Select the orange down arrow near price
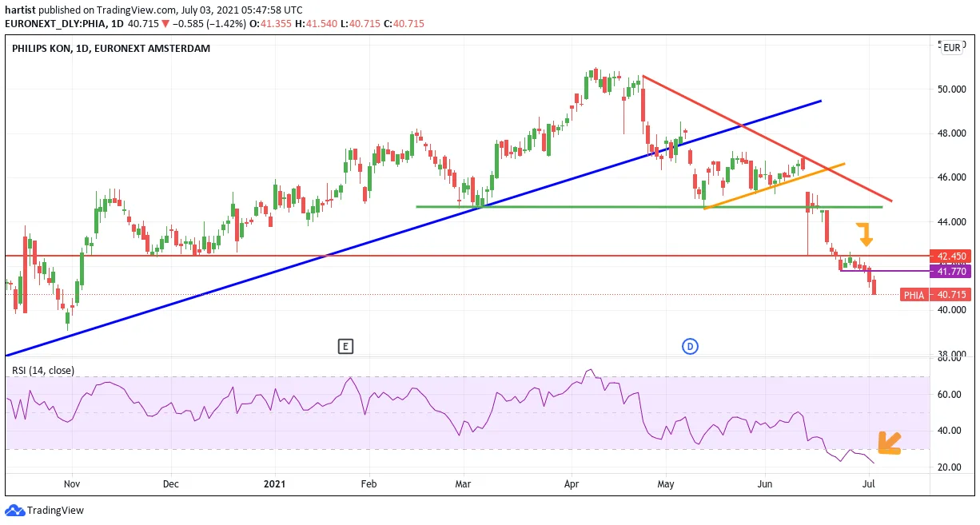 [x=866, y=234]
